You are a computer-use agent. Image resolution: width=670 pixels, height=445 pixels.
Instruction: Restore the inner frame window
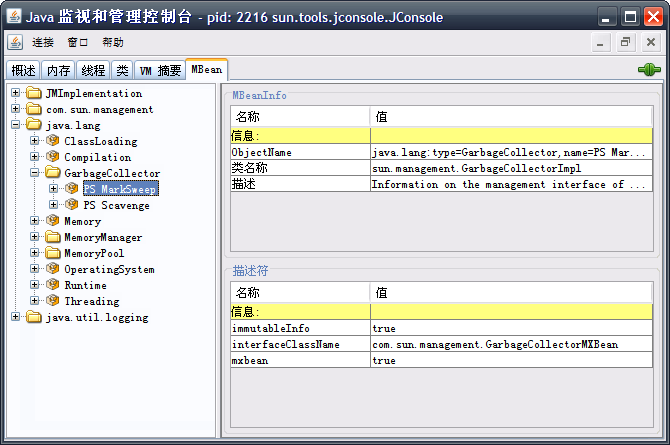pos(626,42)
